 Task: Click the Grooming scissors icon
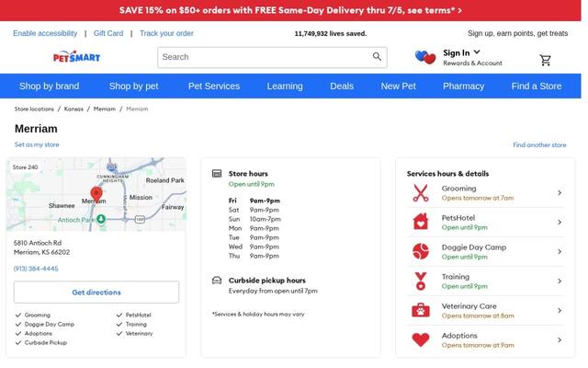(421, 192)
